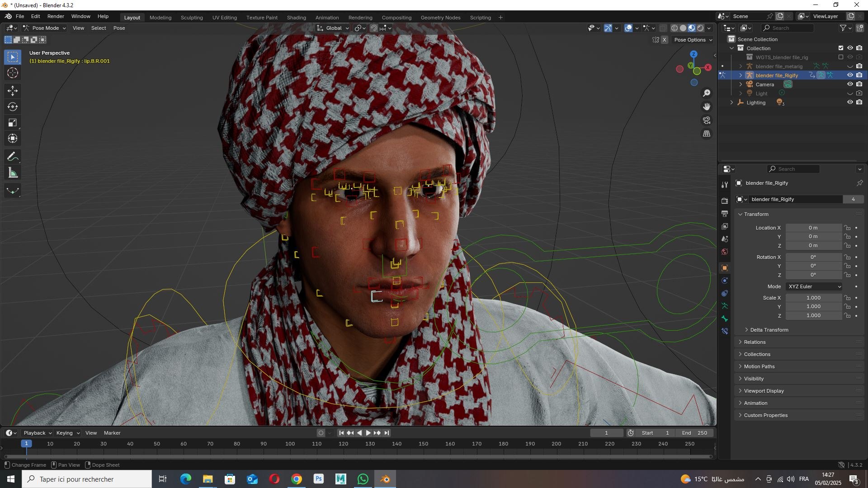Enable the WGTS_blender file_rig collection checkbox
This screenshot has height=488, width=868.
(841, 57)
